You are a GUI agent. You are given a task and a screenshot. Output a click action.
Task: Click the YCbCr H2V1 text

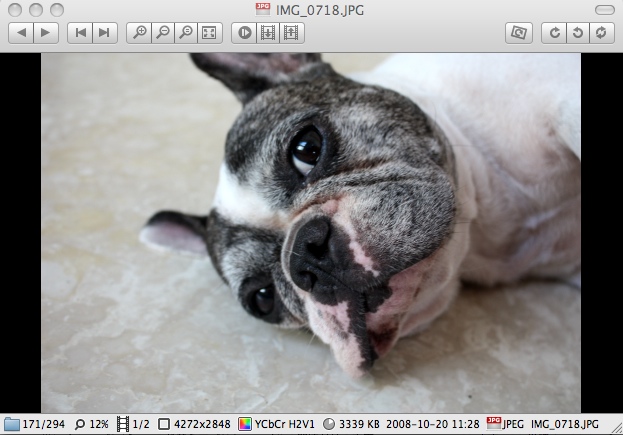pyautogui.click(x=284, y=424)
